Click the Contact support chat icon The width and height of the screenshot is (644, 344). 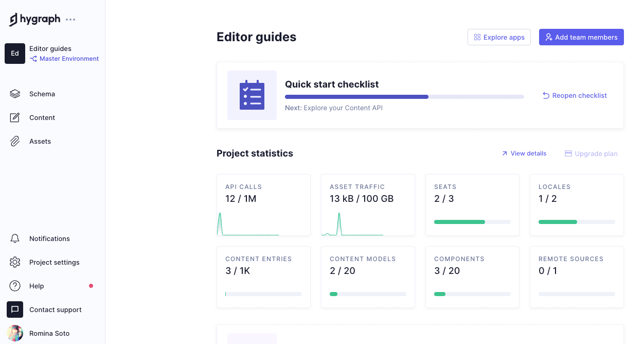tap(15, 309)
